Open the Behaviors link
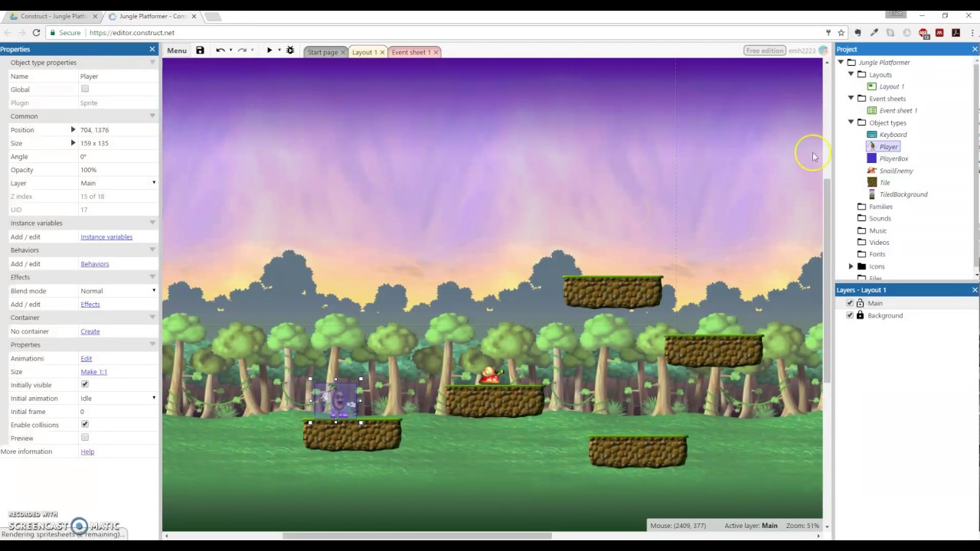The image size is (980, 551). (x=95, y=264)
